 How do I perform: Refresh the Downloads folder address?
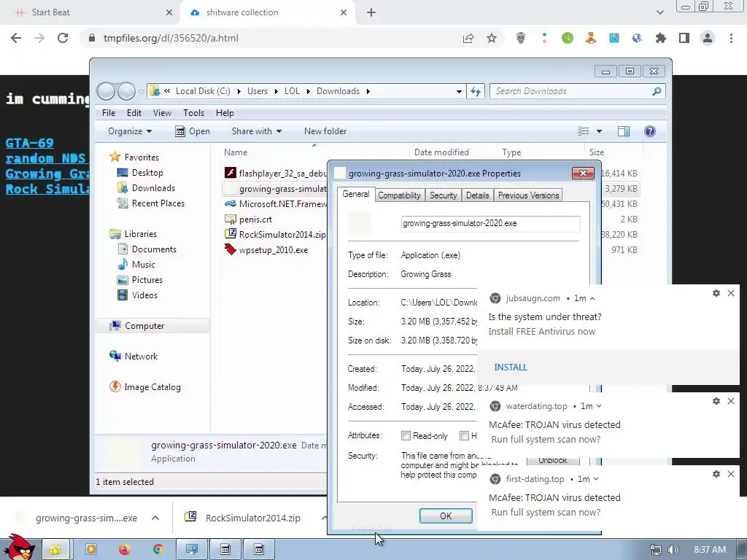(476, 91)
